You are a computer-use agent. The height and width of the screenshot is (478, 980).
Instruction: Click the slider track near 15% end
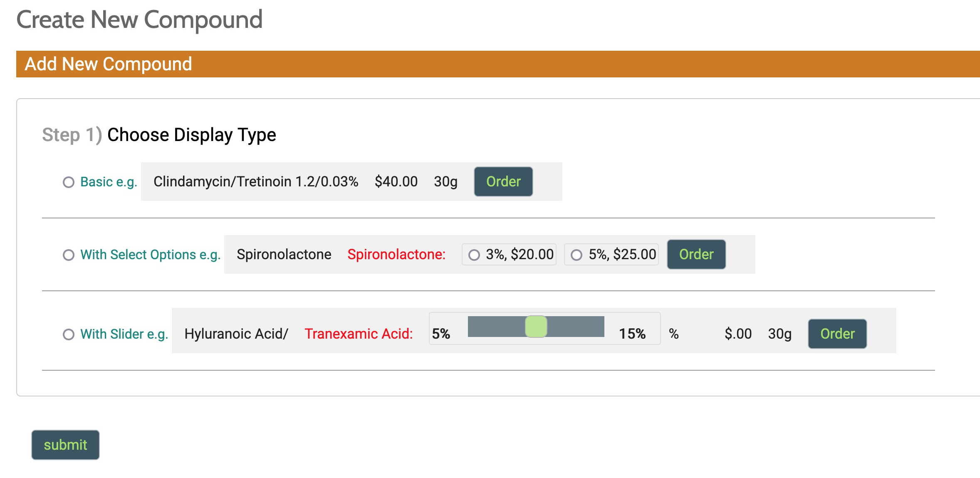pyautogui.click(x=591, y=327)
